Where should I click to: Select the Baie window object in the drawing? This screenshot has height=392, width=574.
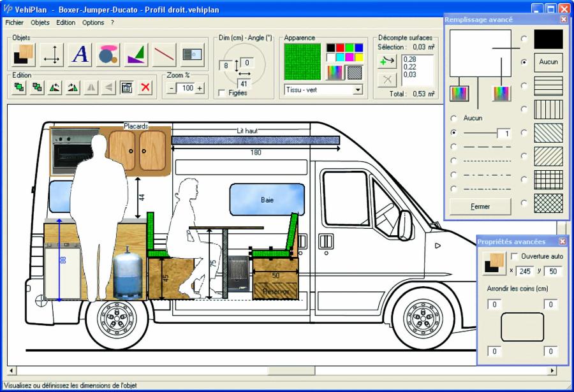point(267,200)
